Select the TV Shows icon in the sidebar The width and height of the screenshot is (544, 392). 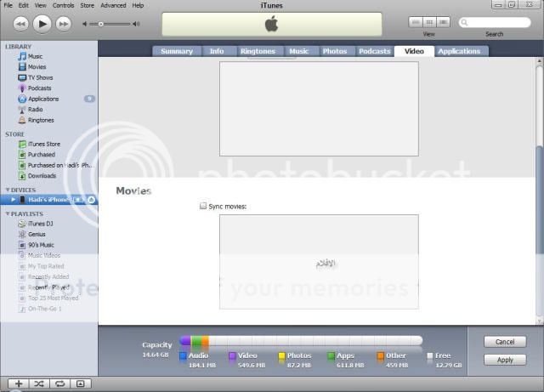tap(22, 77)
